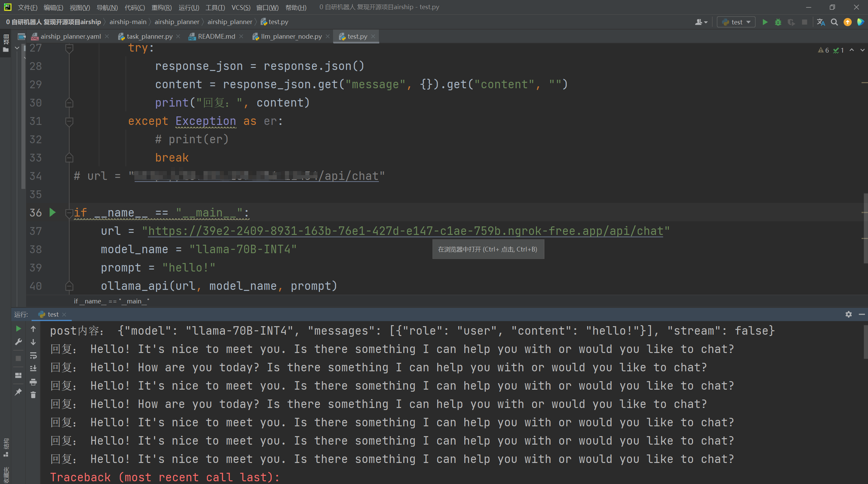Click fold end marker on line 40
The height and width of the screenshot is (484, 868).
pyautogui.click(x=69, y=286)
